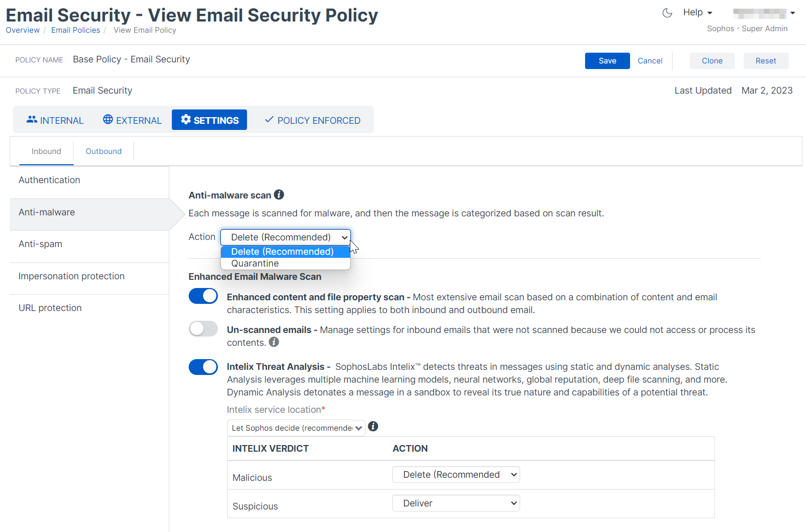Click info icon next to Intelix service location
Image resolution: width=806 pixels, height=532 pixels.
point(373,427)
